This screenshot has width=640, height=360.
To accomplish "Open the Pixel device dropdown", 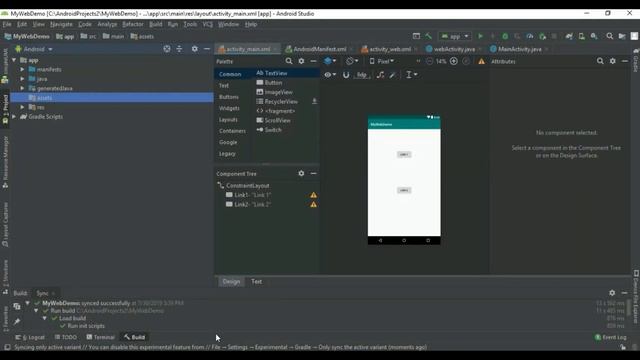I will tap(382, 61).
